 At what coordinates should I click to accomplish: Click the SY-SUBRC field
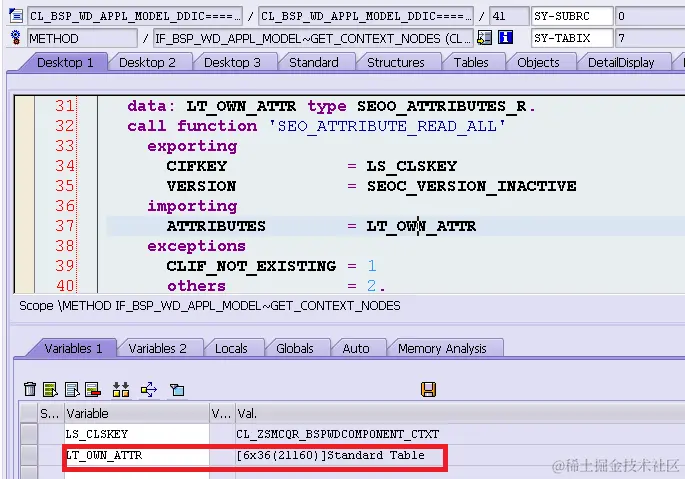(572, 16)
